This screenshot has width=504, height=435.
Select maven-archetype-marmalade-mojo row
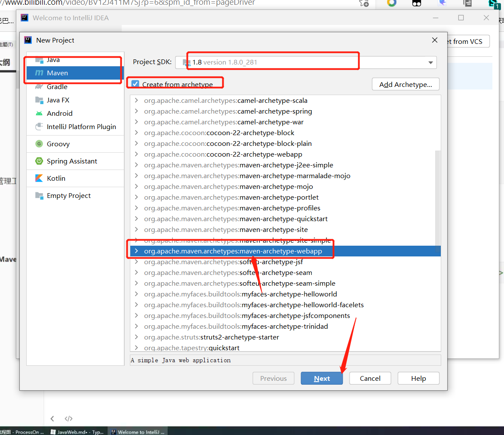tap(286, 176)
